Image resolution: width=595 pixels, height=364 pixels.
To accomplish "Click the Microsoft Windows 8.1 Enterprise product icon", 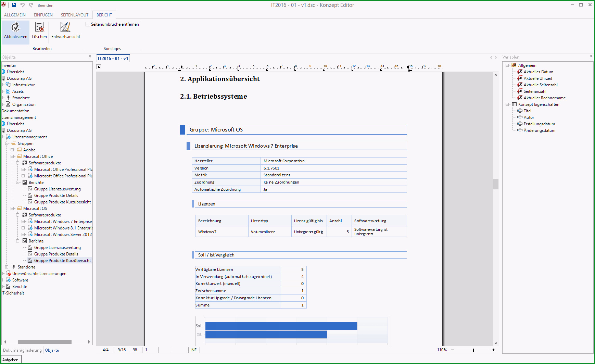I will 30,228.
